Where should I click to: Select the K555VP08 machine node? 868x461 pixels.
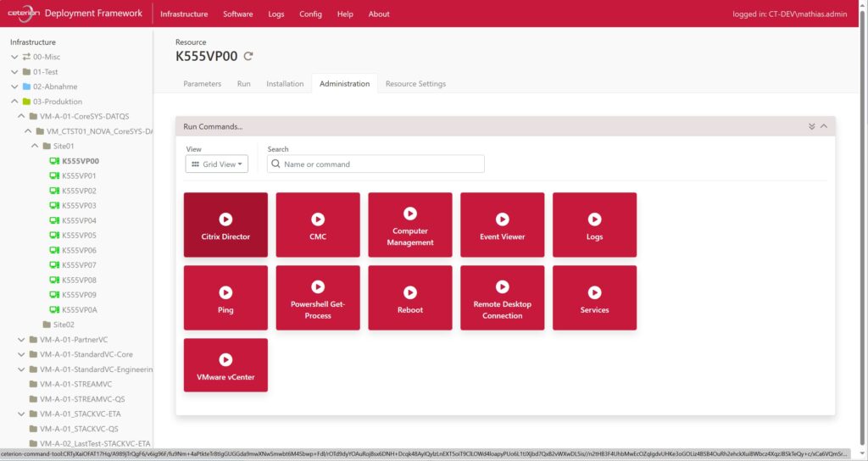(x=73, y=280)
